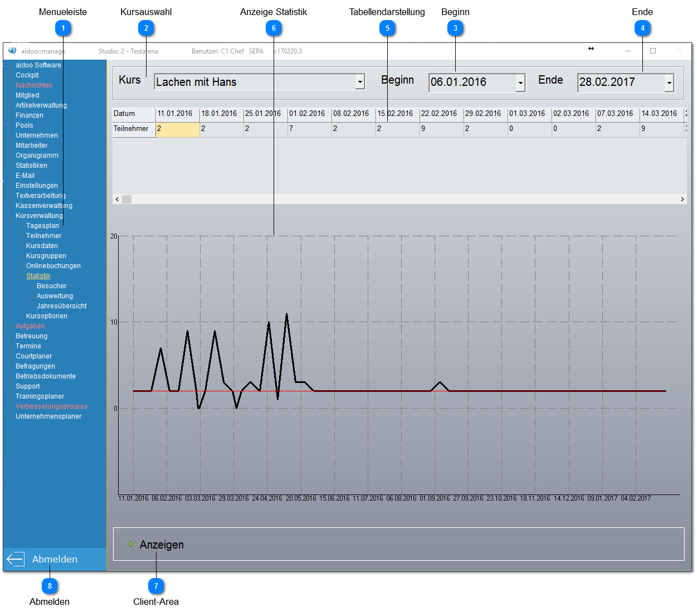Click the Beginn date field 06.01.2016
Image resolution: width=697 pixels, height=616 pixels.
(x=477, y=83)
